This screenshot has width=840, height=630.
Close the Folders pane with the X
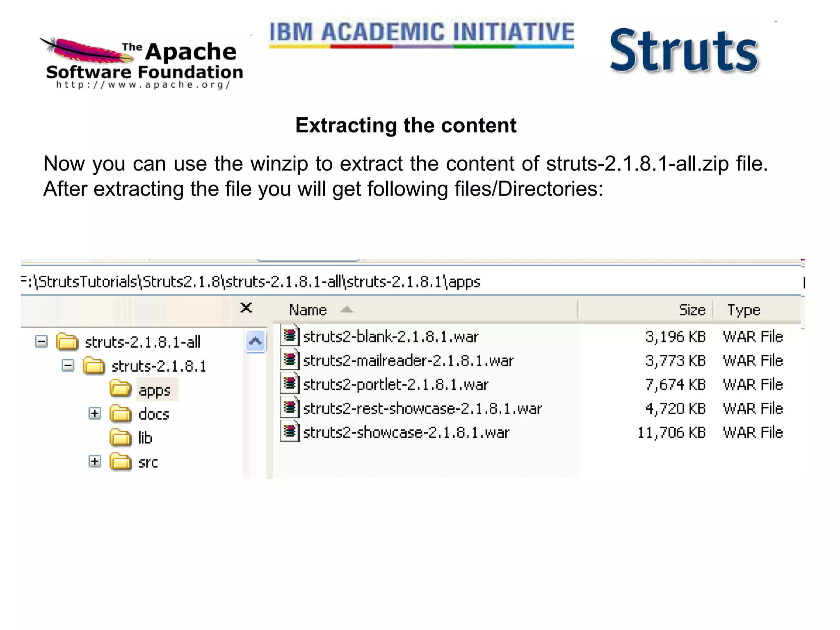pos(246,308)
